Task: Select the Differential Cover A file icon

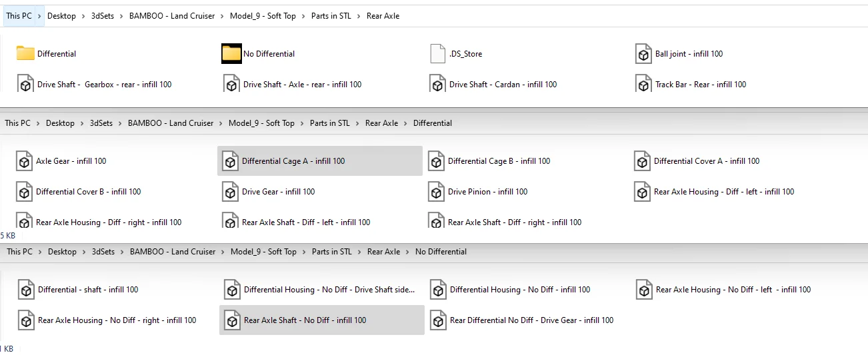Action: (643, 161)
